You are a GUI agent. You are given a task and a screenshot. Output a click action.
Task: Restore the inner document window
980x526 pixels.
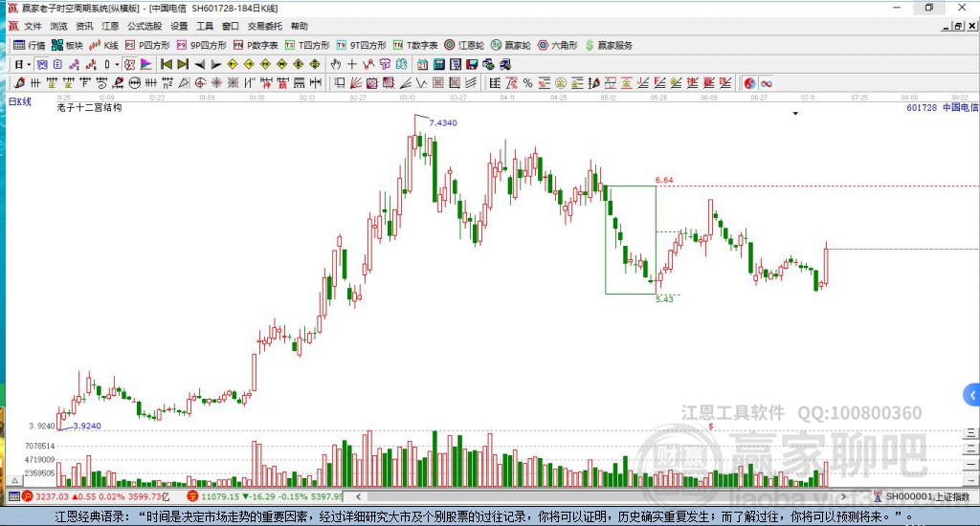click(x=958, y=26)
